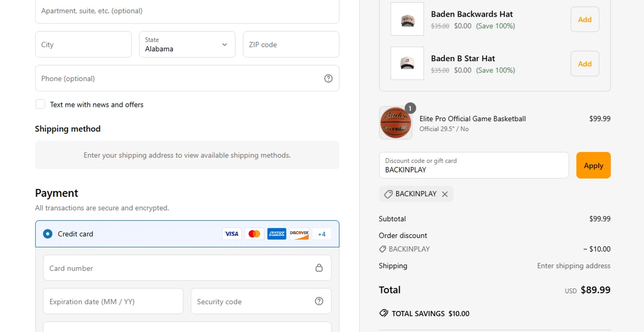Click the tag icon beside Order discount BACKINPLAY

383,249
